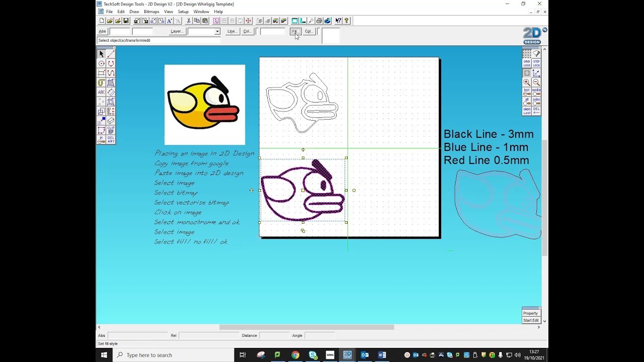644x362 pixels.
Task: Toggle the grid dots display
Action: 527,53
